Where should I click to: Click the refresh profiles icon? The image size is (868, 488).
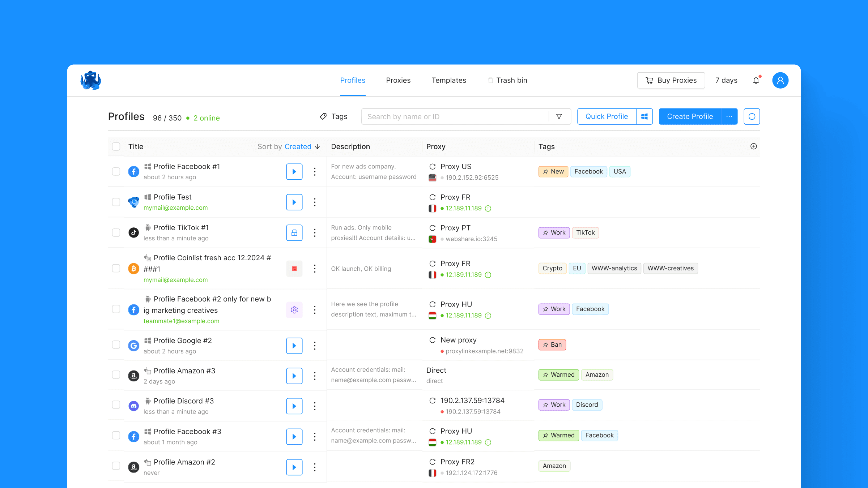click(752, 116)
